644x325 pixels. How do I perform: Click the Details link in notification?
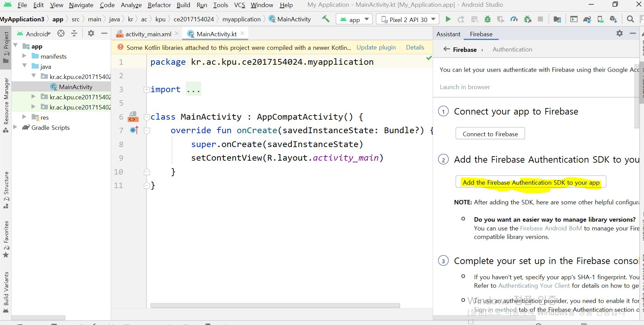(415, 47)
